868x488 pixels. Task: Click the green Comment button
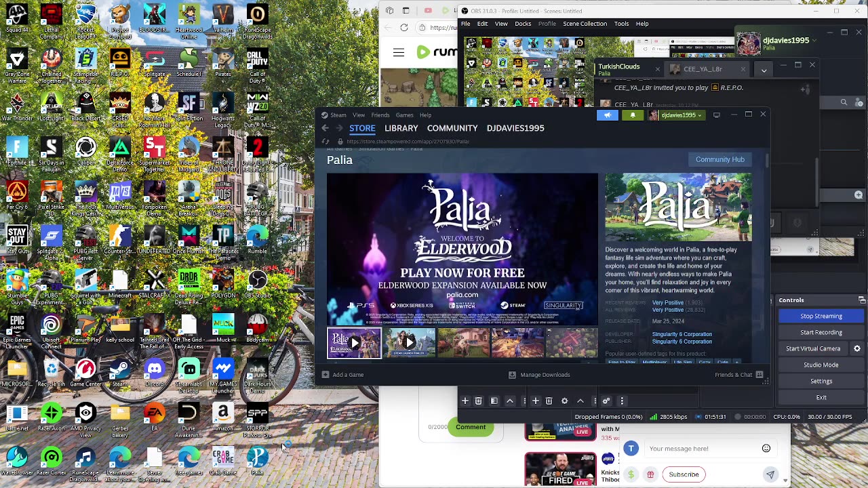tap(471, 427)
